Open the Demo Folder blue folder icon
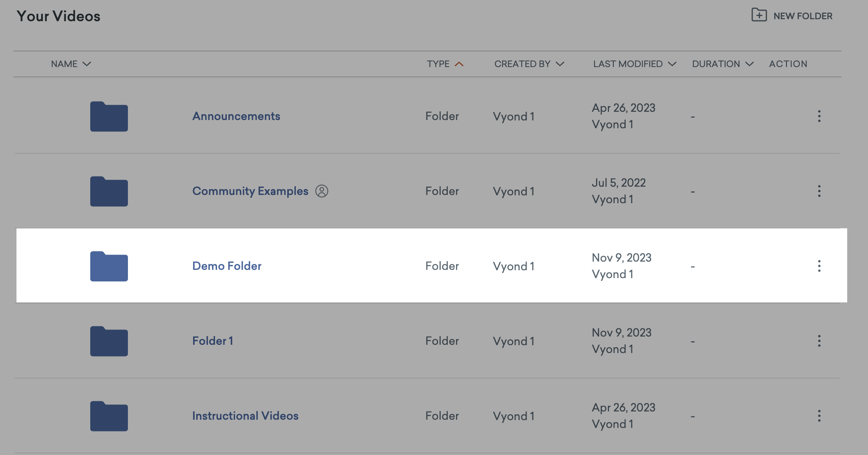Image resolution: width=868 pixels, height=455 pixels. tap(109, 266)
